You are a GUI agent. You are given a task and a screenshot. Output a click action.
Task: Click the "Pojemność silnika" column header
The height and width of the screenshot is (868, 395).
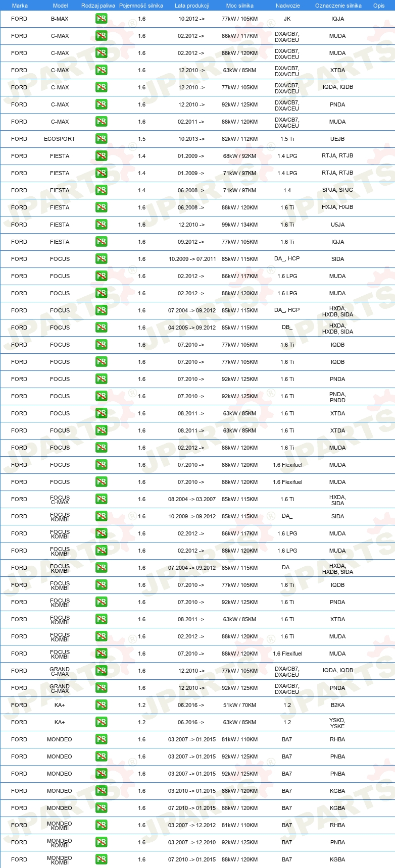click(x=141, y=6)
